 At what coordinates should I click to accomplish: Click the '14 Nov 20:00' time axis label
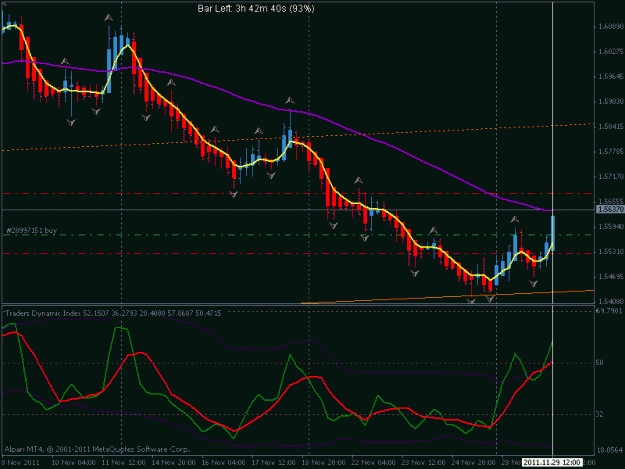click(173, 462)
